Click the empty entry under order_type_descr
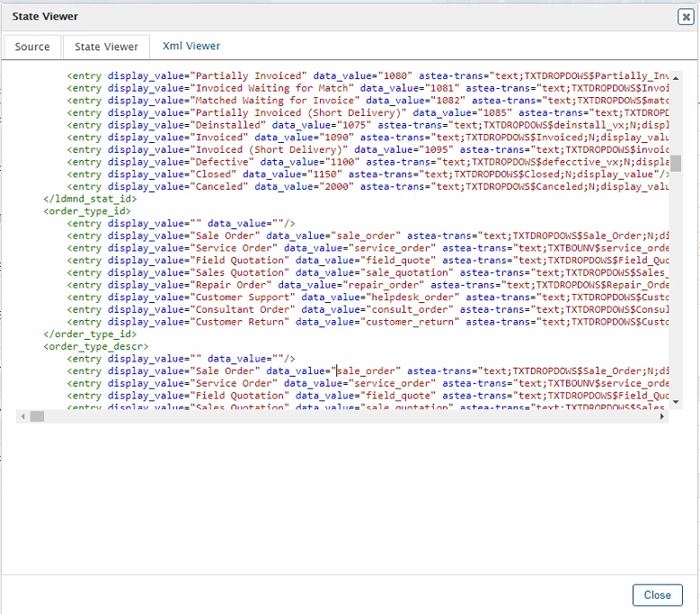The width and height of the screenshot is (700, 614). (x=181, y=359)
